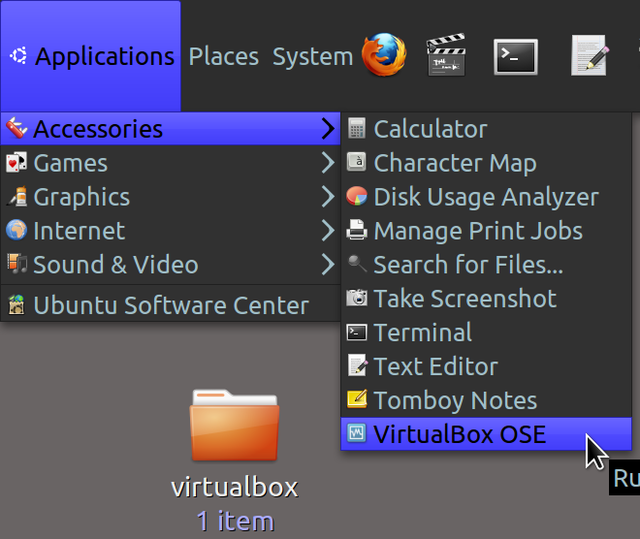640x539 pixels.
Task: Expand the Internet submenu arrow
Action: point(328,230)
